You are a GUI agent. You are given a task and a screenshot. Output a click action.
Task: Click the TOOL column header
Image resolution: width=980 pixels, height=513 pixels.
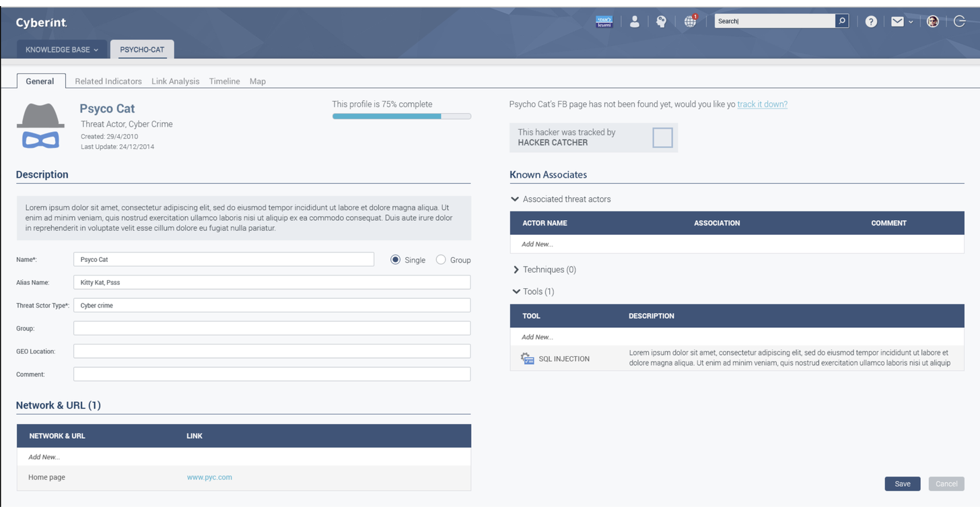coord(531,316)
